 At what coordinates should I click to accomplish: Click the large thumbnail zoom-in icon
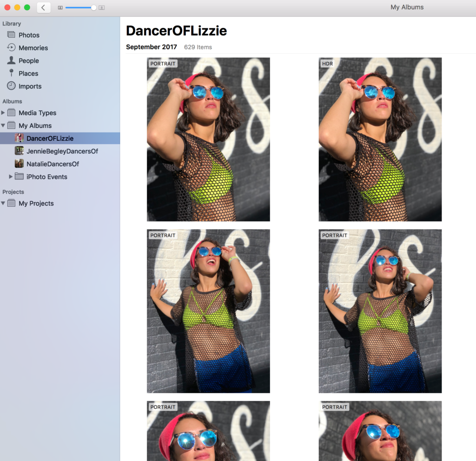pyautogui.click(x=102, y=7)
